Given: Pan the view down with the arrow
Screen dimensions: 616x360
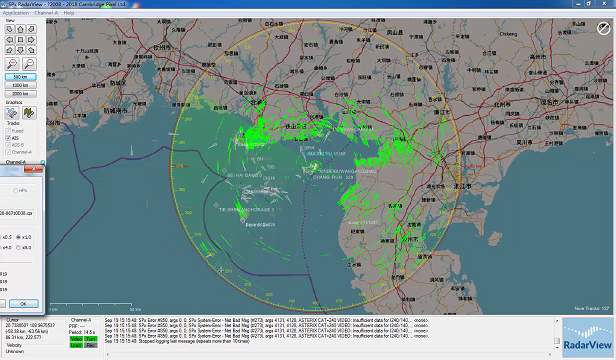Looking at the screenshot, I should click(20, 50).
